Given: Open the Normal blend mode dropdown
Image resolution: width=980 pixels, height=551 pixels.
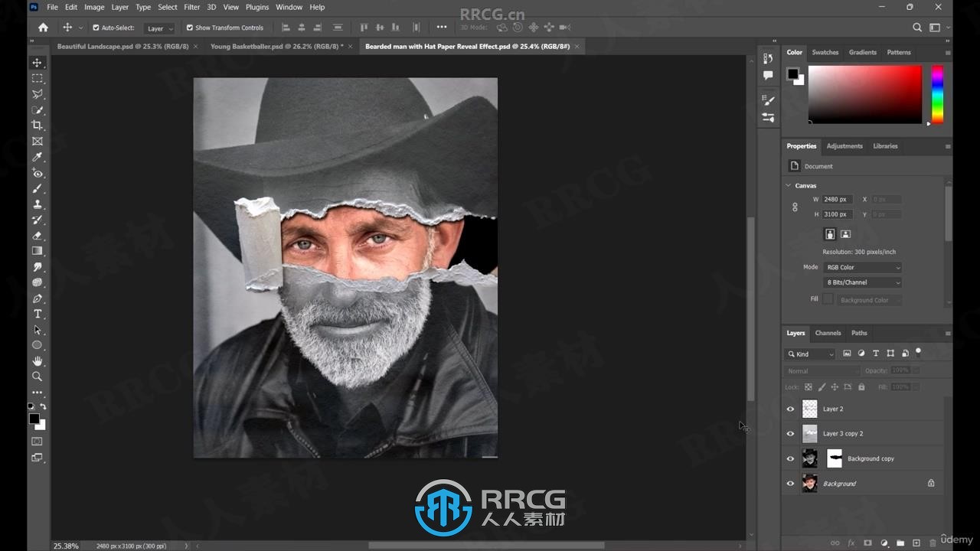Looking at the screenshot, I should point(823,371).
